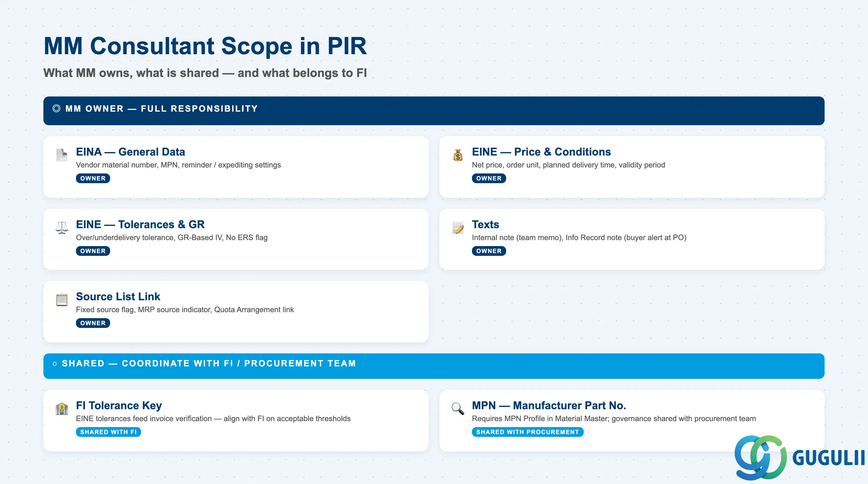
Task: Click the 'EINE — Tolerances & GR' heading
Action: click(140, 224)
